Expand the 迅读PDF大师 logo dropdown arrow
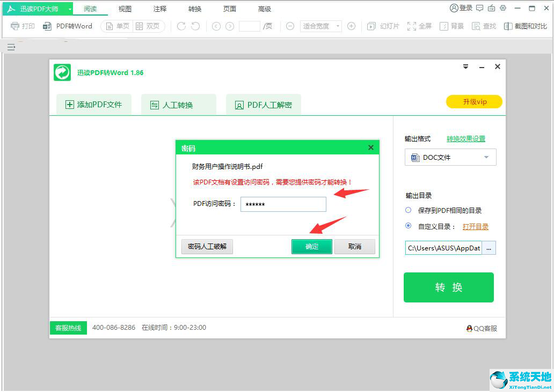554x392 pixels. [x=69, y=8]
